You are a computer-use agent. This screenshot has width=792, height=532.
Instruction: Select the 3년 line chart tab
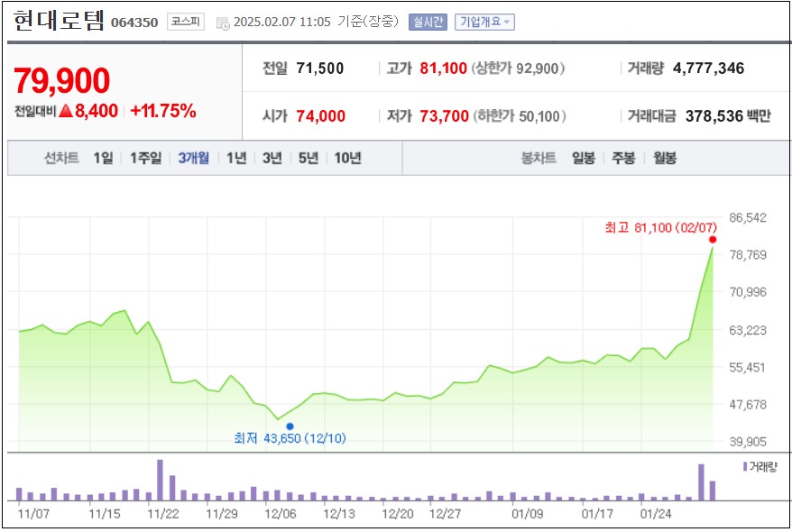click(272, 158)
